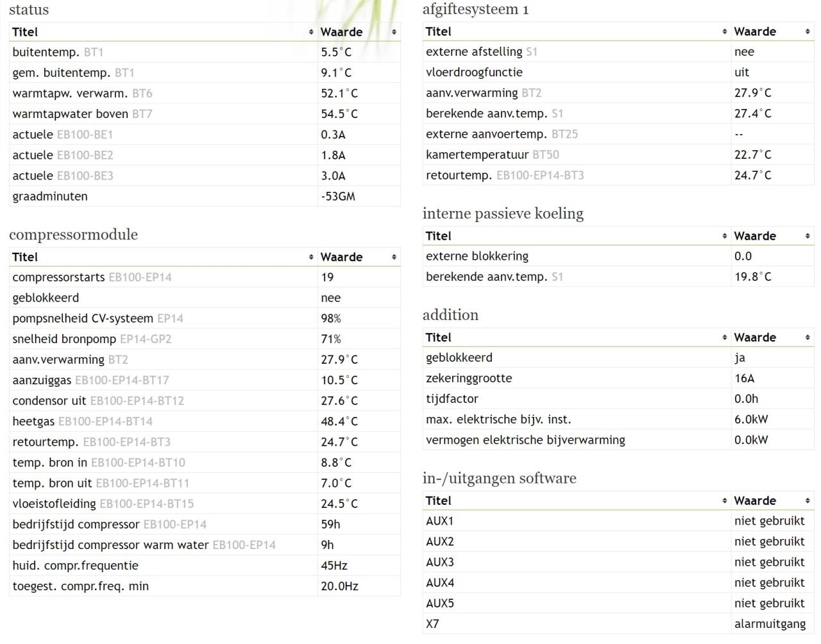Select the vloerdroogfunctie row
The image size is (821, 644).
click(474, 72)
